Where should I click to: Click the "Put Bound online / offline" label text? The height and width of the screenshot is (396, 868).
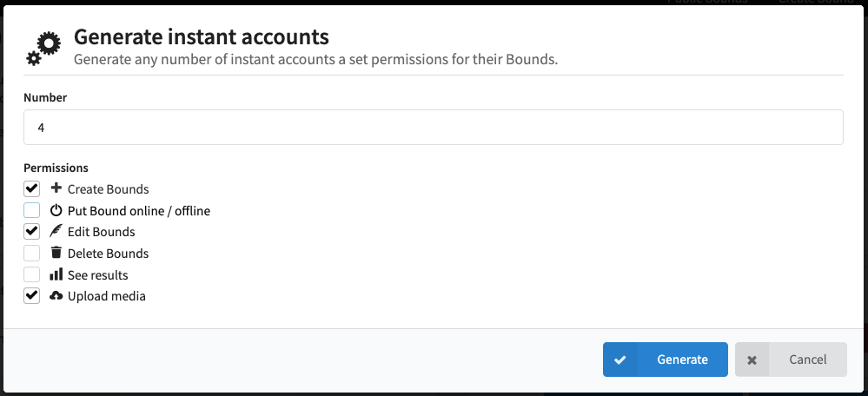(139, 211)
